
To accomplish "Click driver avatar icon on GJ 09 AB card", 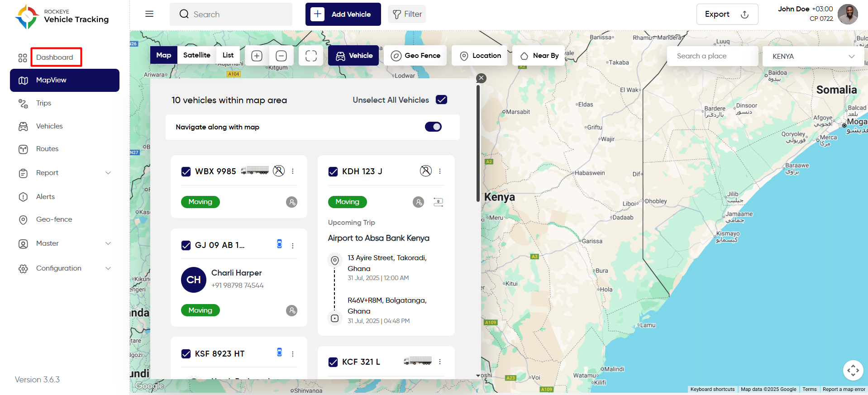I will (x=292, y=310).
